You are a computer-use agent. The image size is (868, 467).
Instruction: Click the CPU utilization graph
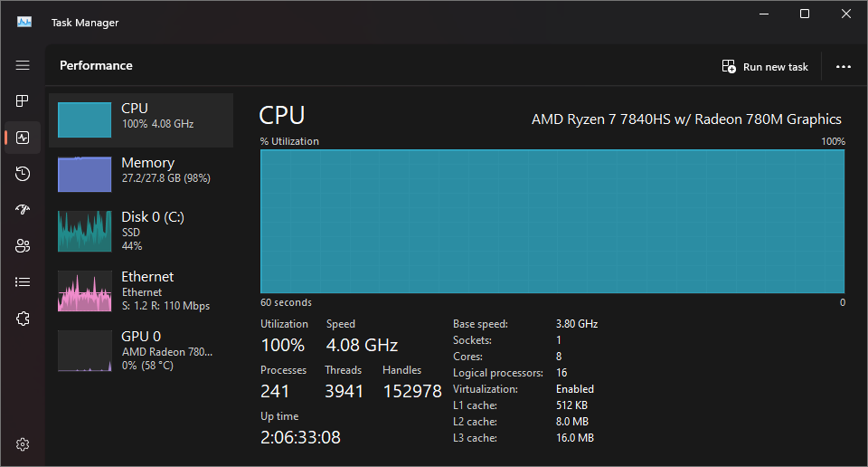click(552, 221)
